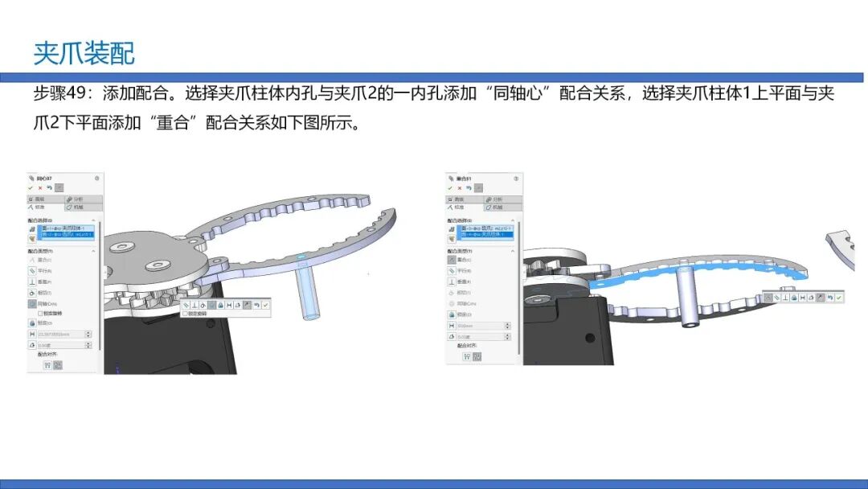Open help in the right 重合 panel

[516, 179]
